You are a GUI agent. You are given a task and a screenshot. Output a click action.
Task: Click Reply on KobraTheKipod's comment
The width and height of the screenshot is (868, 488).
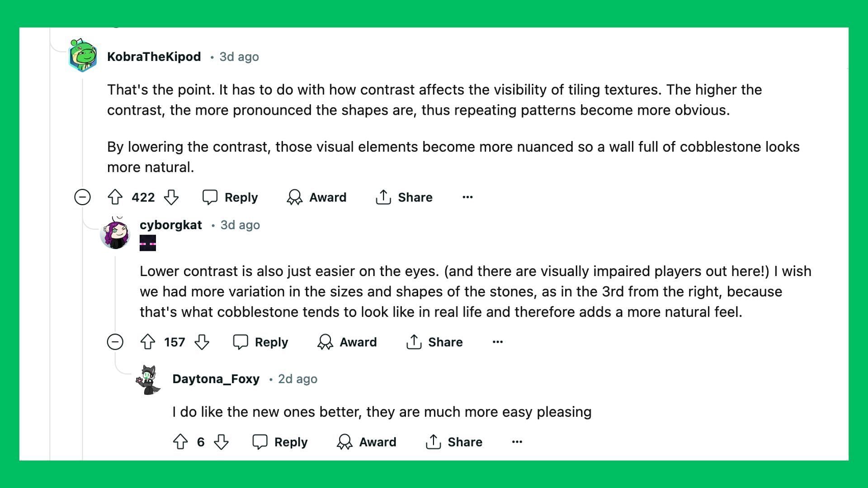(x=231, y=197)
